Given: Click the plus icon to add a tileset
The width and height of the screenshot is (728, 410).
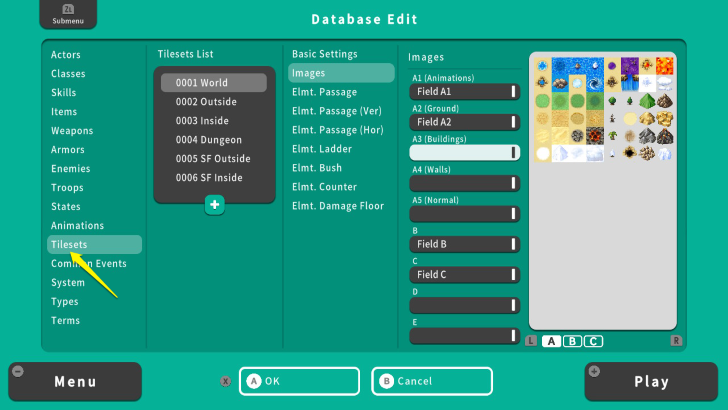Looking at the screenshot, I should tap(214, 205).
